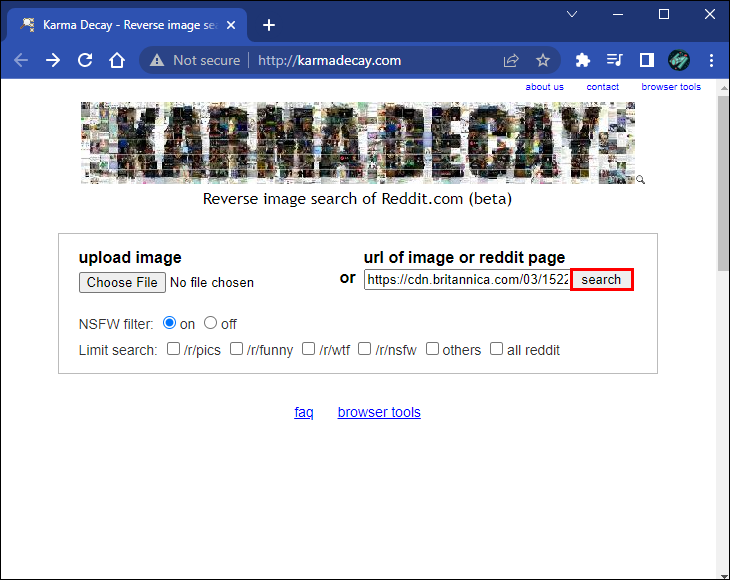Share this page using the share icon
The image size is (730, 580).
tap(511, 61)
